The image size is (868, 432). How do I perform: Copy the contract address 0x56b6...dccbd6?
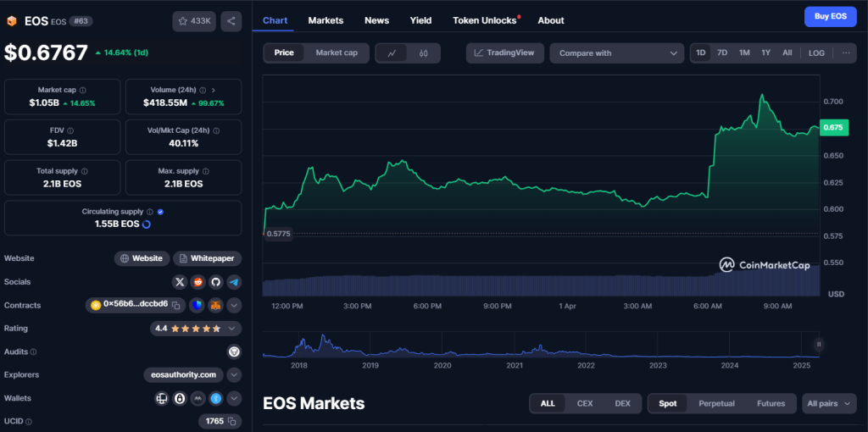click(x=176, y=305)
